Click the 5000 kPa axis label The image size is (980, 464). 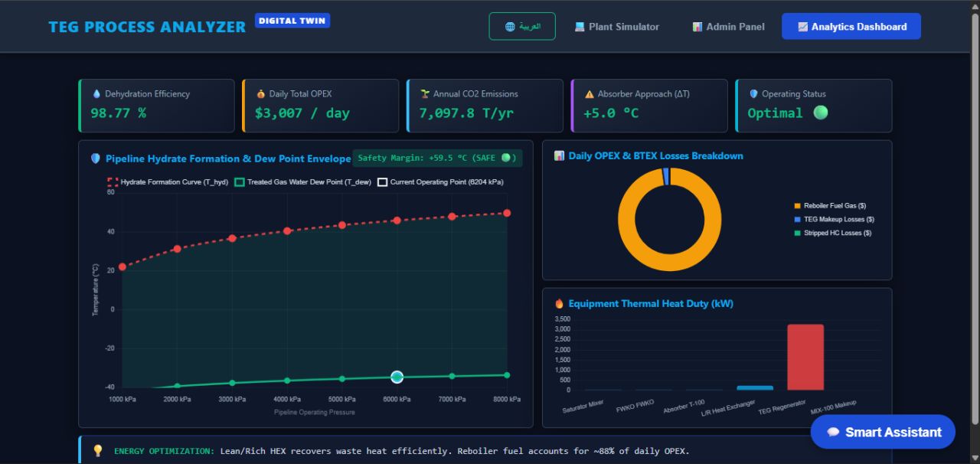click(x=342, y=399)
